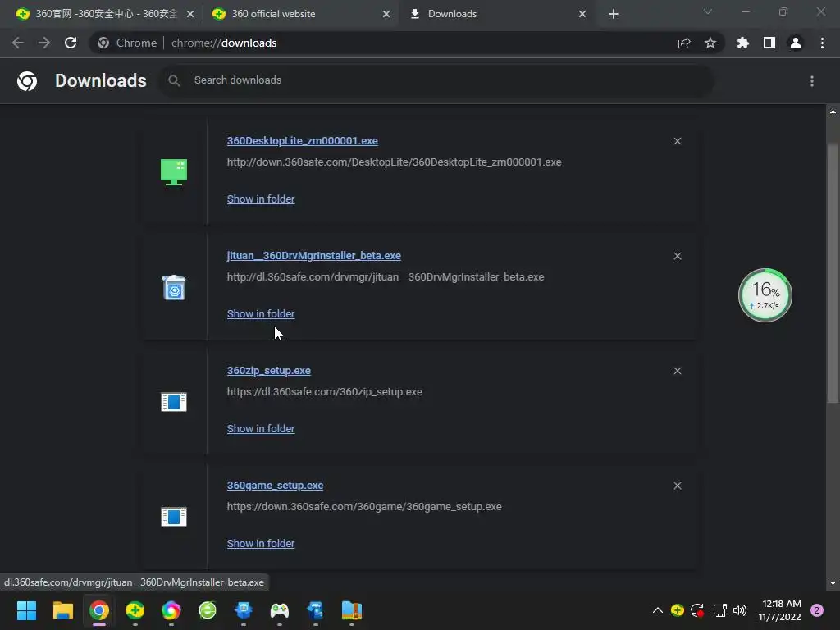Show 360DesktopLite_zm000001.exe in folder
Image resolution: width=840 pixels, height=630 pixels.
coord(261,199)
